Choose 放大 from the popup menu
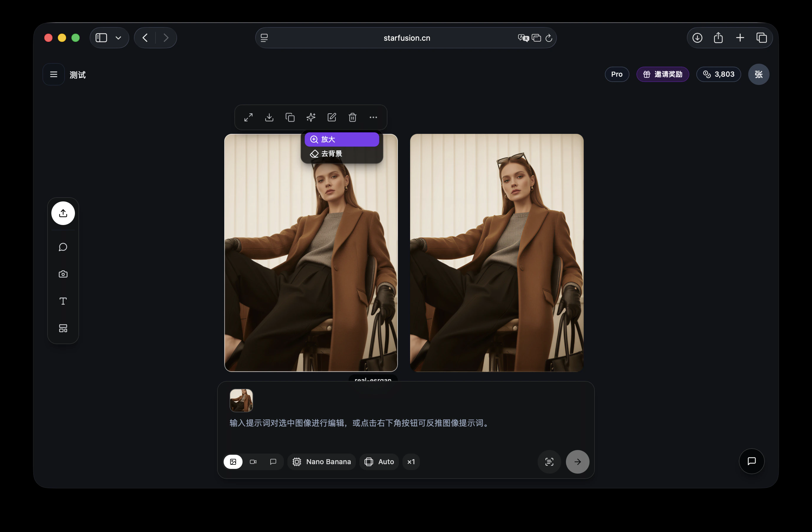 [341, 139]
